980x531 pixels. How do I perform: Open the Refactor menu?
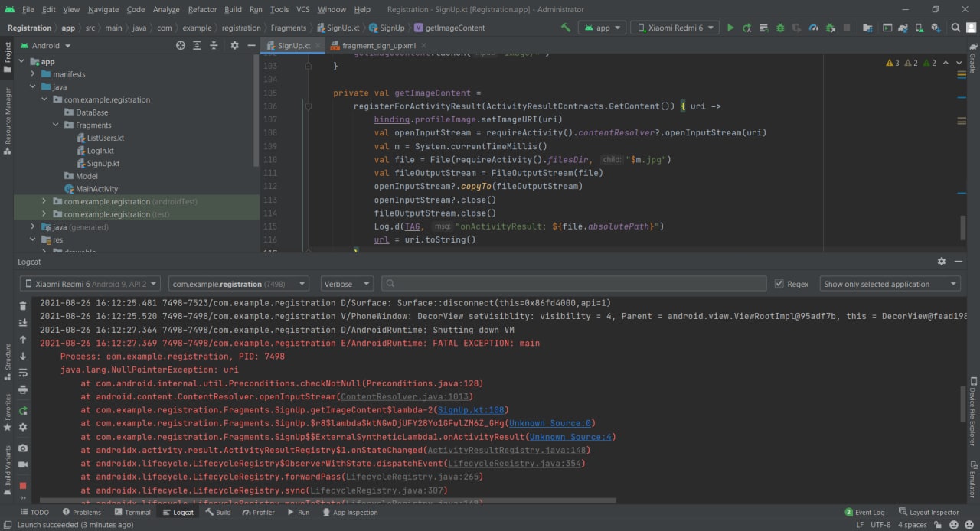[x=202, y=9]
